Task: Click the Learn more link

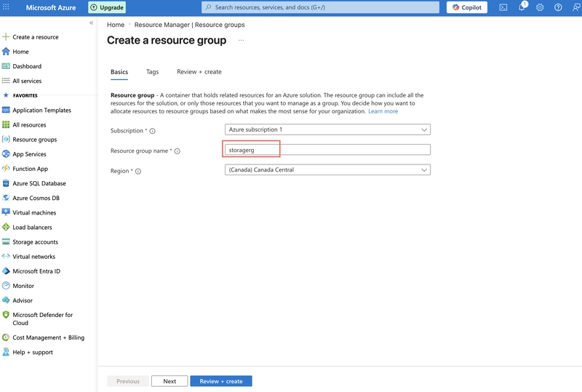Action: coord(383,111)
